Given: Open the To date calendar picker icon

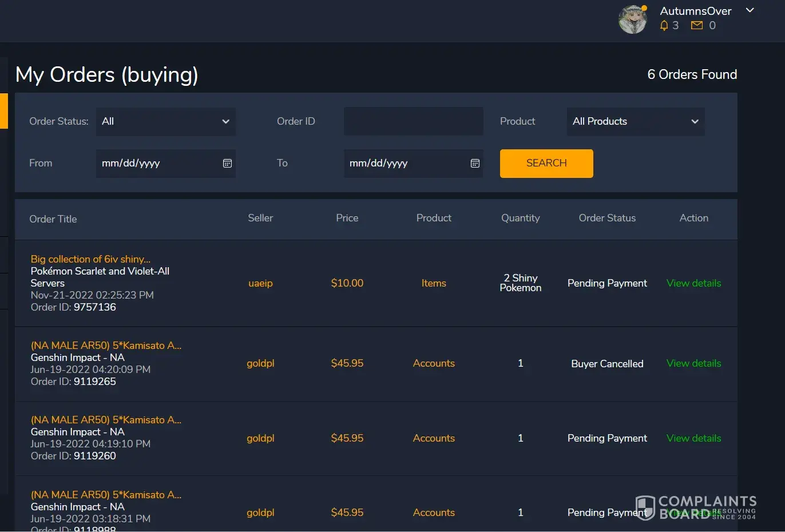Looking at the screenshot, I should click(x=475, y=164).
